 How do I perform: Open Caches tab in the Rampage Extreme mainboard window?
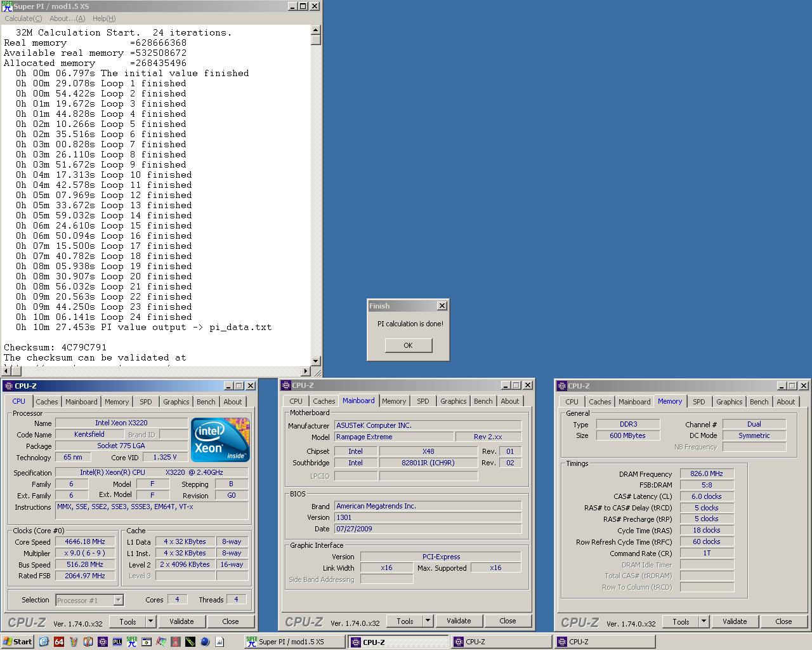[x=324, y=401]
